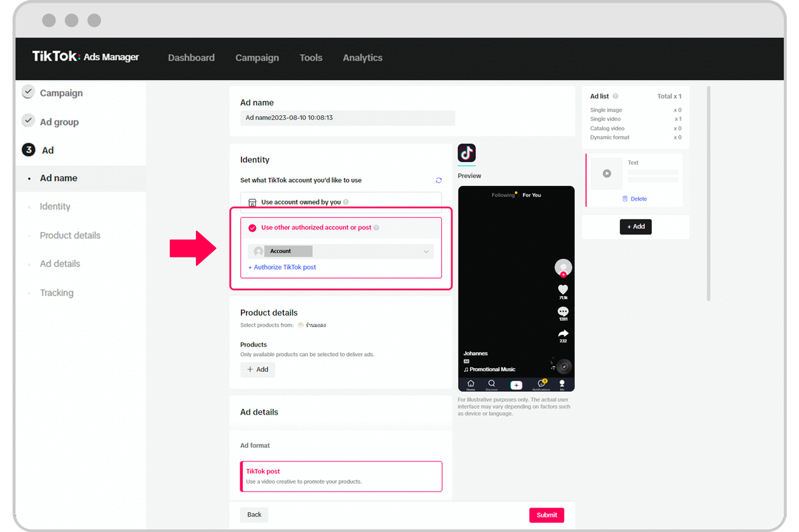Click the comment bubble icon in preview
Image resolution: width=799 pixels, height=532 pixels.
pos(562,311)
